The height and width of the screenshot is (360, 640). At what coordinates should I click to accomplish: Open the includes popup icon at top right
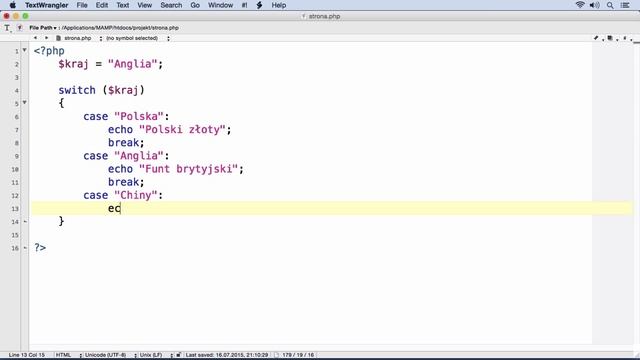[625, 38]
